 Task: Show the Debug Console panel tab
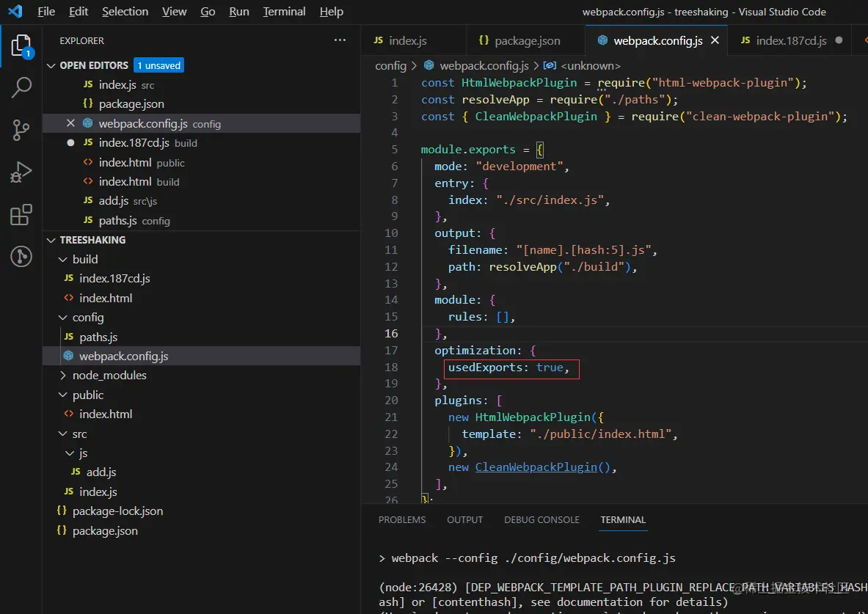541,520
